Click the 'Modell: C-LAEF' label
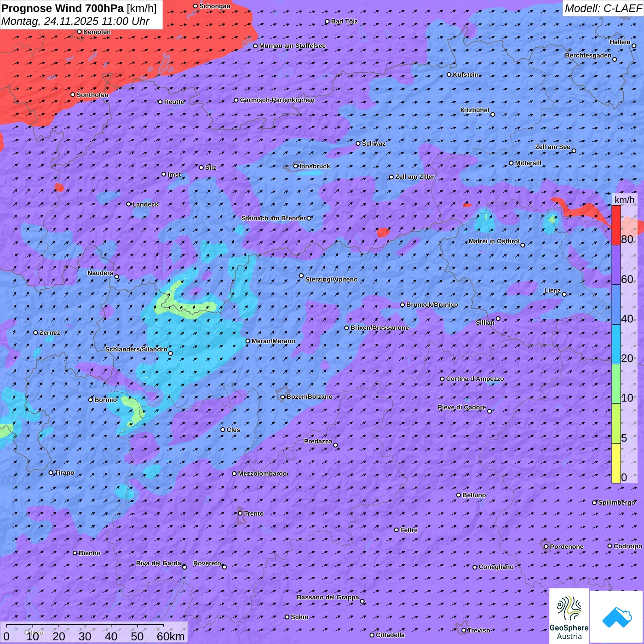The width and height of the screenshot is (644, 644). pyautogui.click(x=603, y=8)
